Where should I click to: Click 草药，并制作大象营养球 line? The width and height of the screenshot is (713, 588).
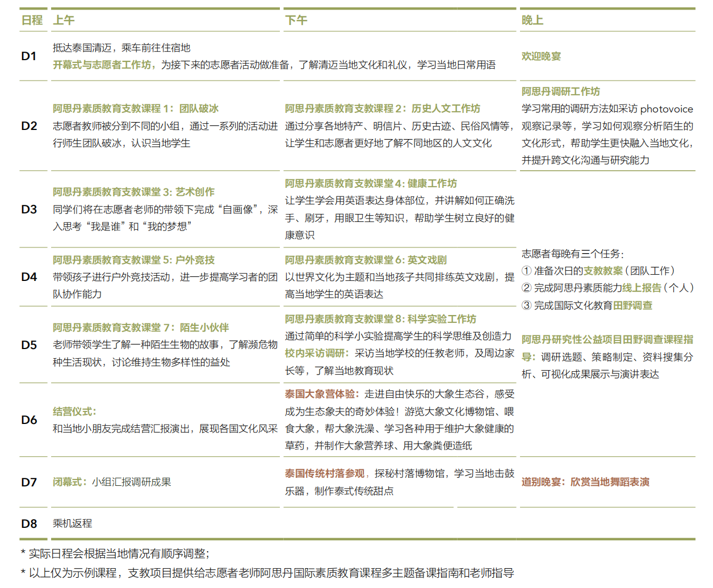[379, 446]
